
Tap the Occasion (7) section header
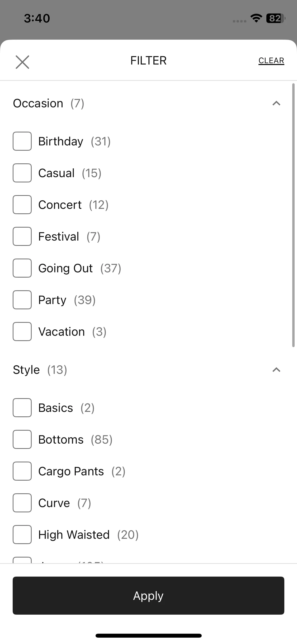49,103
